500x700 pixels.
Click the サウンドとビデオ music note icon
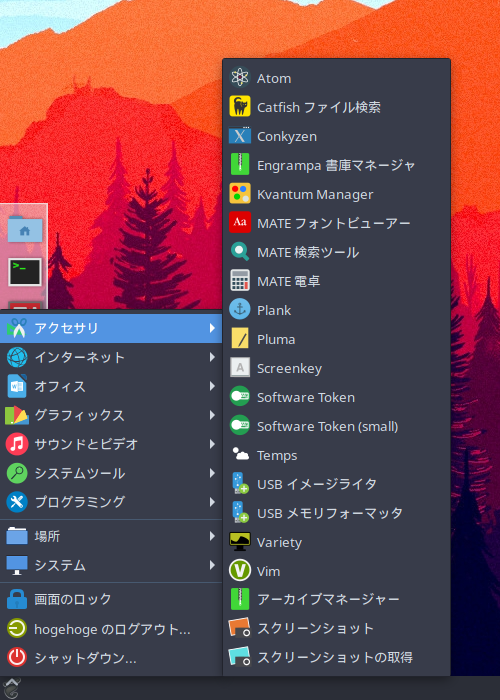17,444
